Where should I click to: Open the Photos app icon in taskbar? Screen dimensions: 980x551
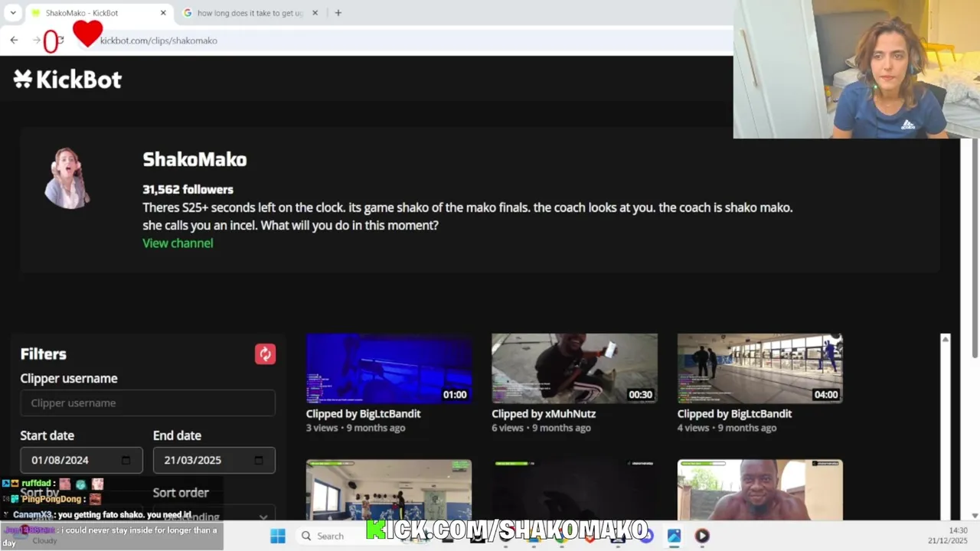click(674, 536)
